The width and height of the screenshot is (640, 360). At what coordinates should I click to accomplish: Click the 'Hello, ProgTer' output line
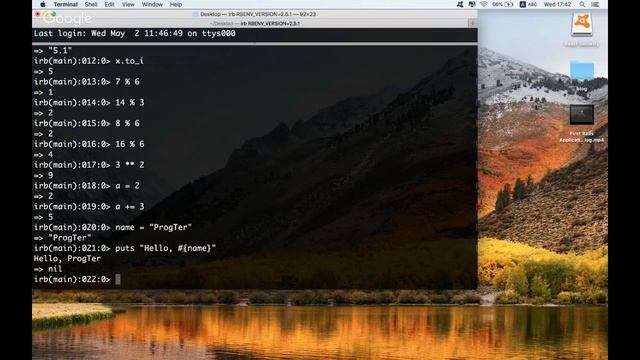tap(67, 259)
